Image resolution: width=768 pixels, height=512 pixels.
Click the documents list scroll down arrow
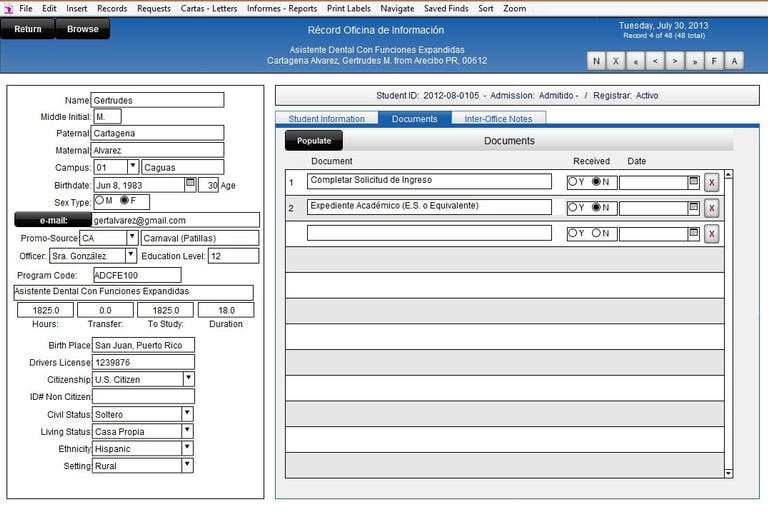tap(729, 473)
